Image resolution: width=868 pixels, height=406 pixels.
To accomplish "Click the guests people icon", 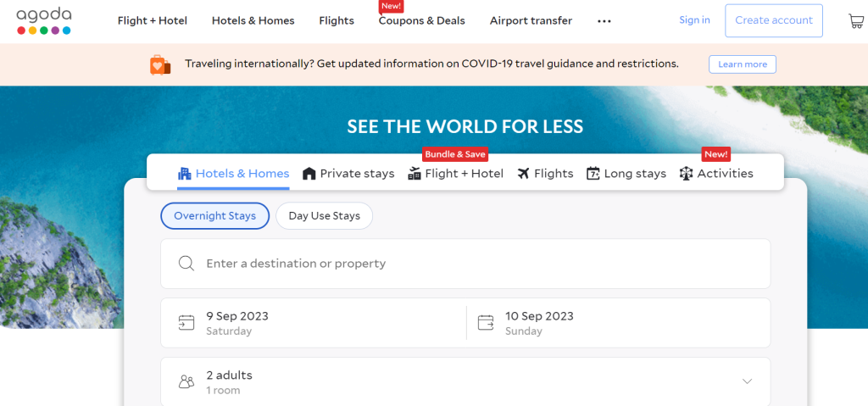I will tap(186, 381).
